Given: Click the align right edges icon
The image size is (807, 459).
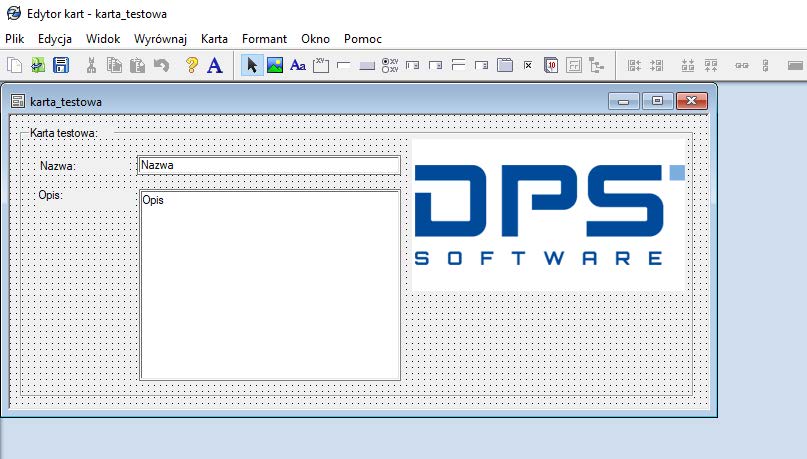Looking at the screenshot, I should click(x=657, y=65).
